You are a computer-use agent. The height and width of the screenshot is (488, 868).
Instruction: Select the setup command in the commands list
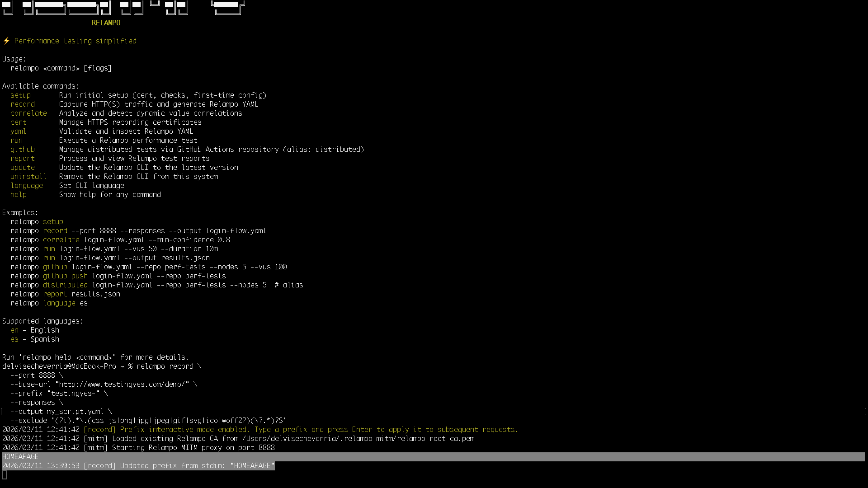tap(20, 95)
